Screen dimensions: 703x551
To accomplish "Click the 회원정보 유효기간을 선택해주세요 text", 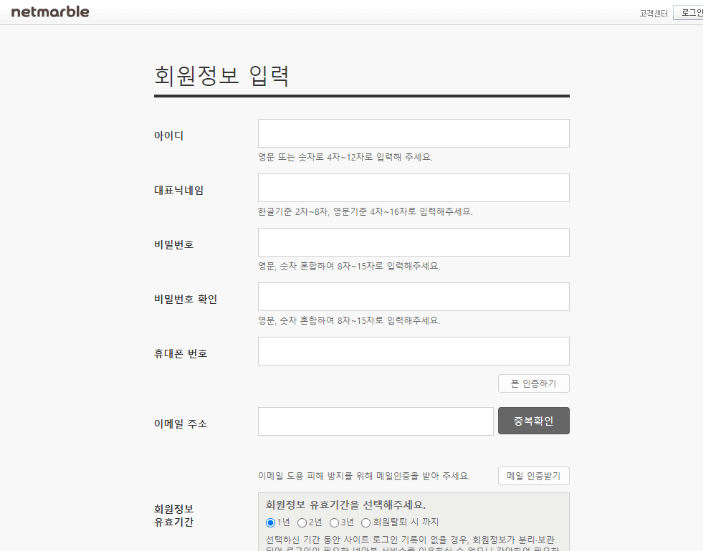I will point(346,505).
